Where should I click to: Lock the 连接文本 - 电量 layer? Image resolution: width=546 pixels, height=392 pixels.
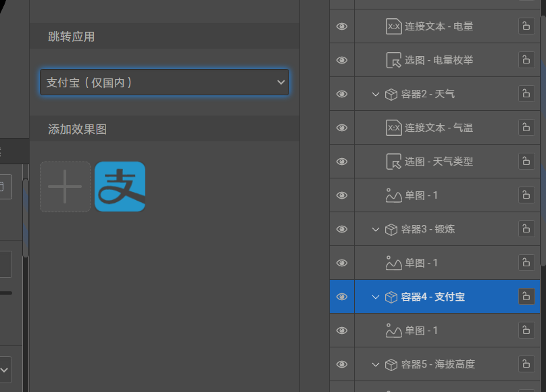[526, 26]
